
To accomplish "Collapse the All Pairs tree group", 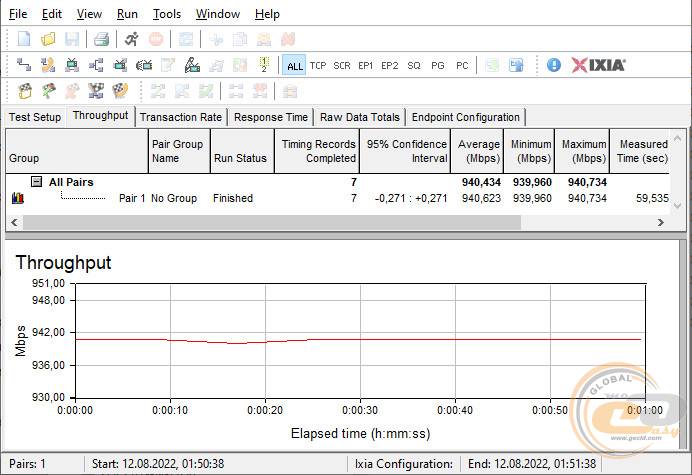I will coord(36,182).
